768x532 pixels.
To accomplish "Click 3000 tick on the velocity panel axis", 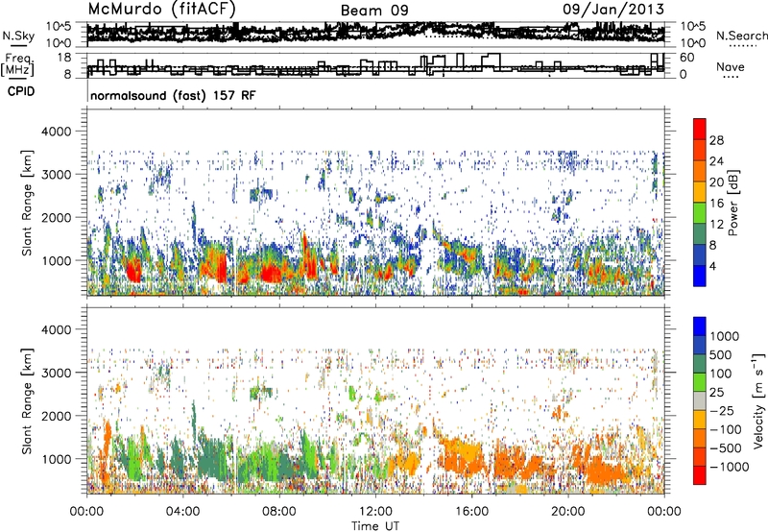I will click(x=56, y=373).
